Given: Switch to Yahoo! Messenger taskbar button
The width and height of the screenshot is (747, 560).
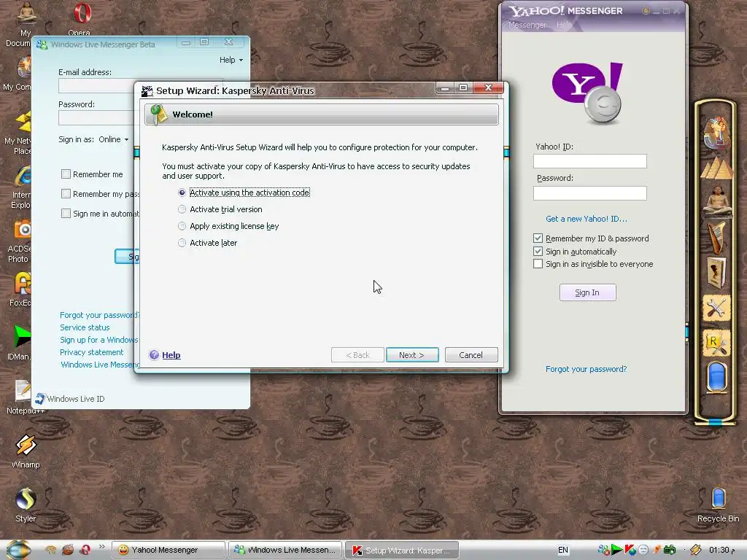Looking at the screenshot, I should point(169,550).
